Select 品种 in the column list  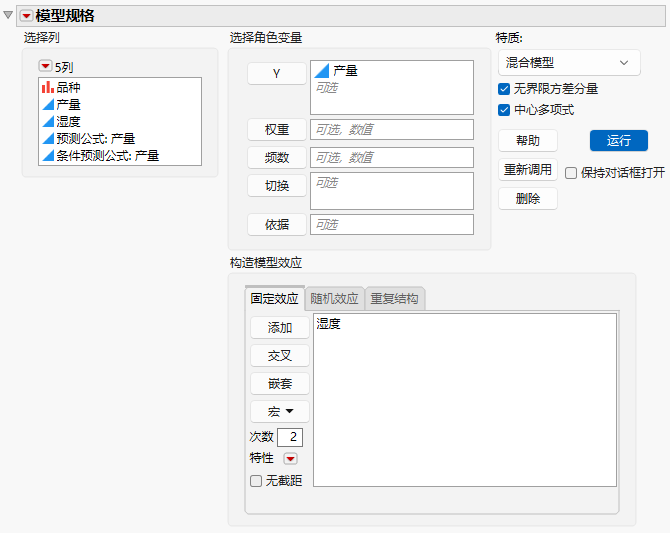[68, 87]
